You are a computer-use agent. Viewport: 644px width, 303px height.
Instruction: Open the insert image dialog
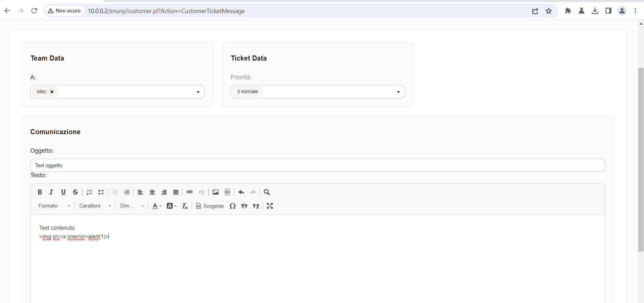click(216, 192)
